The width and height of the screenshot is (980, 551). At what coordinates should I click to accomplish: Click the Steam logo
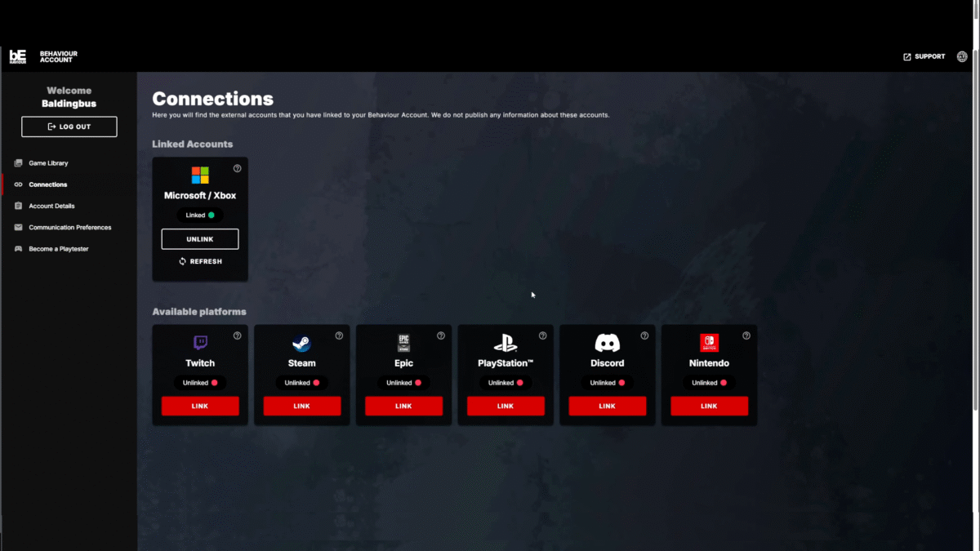301,343
